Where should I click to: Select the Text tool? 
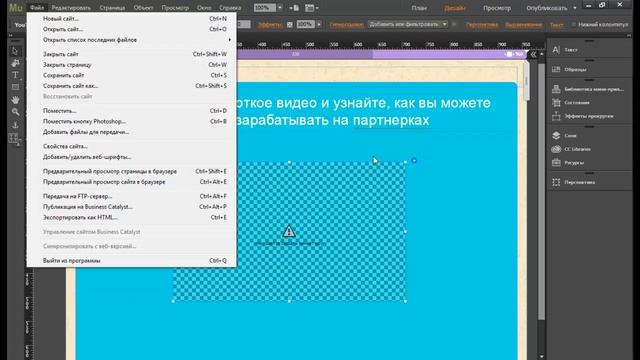point(15,75)
